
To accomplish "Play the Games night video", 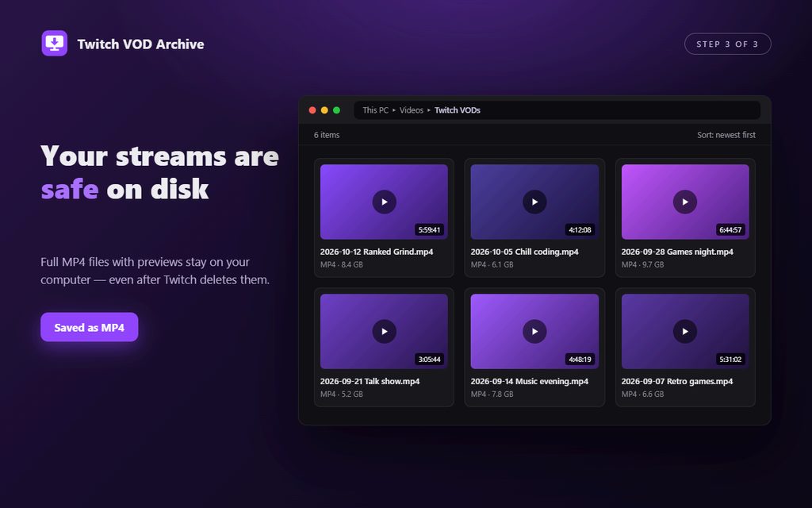I will [685, 202].
